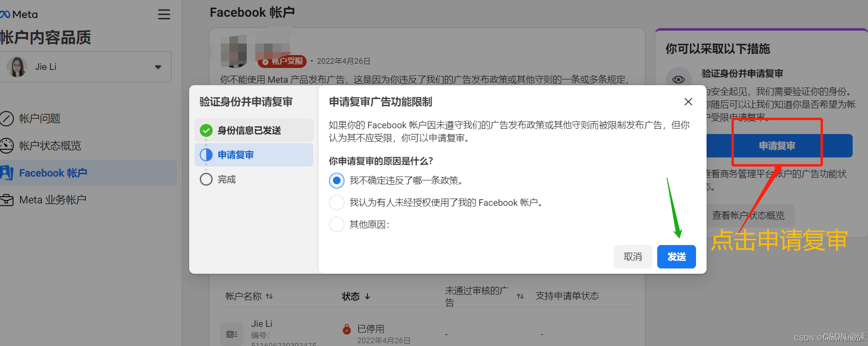Open the hamburger menu next to Meta
Viewport: 868px width, 346px height.
164,14
